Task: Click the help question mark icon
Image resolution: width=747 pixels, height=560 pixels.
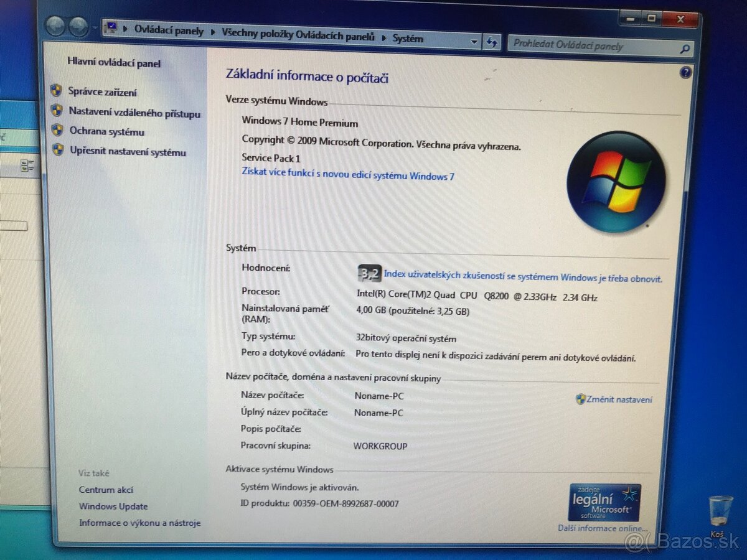Action: (x=685, y=73)
